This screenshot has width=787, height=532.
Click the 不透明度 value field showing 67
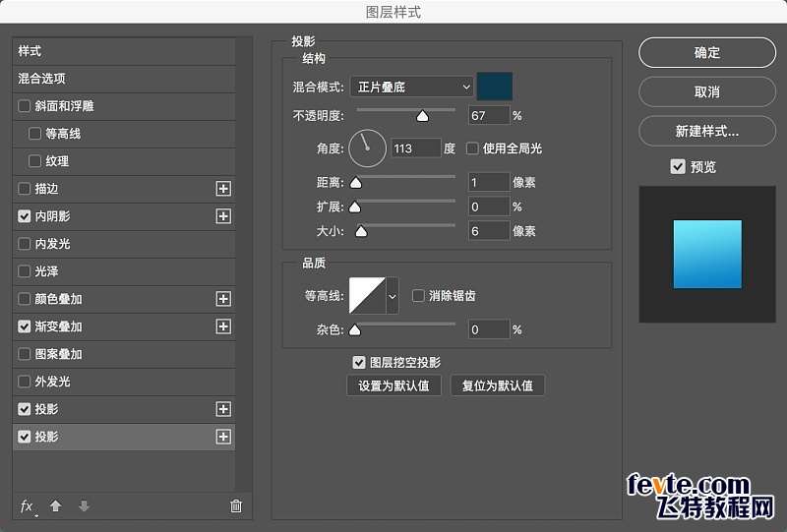tap(489, 115)
